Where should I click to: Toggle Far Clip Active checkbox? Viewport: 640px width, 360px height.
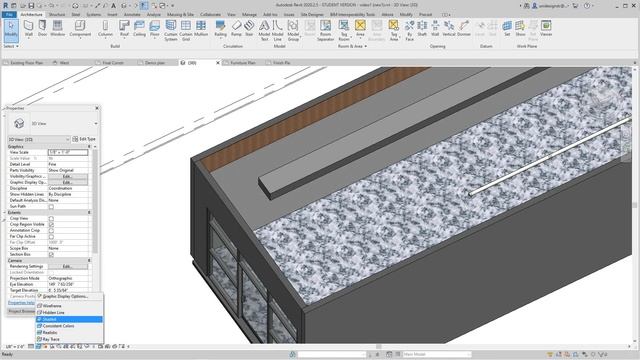coord(51,236)
